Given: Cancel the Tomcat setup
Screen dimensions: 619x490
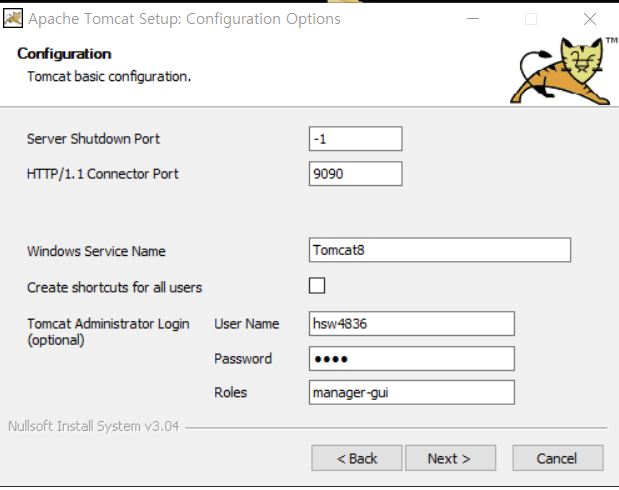Looking at the screenshot, I should click(558, 458).
